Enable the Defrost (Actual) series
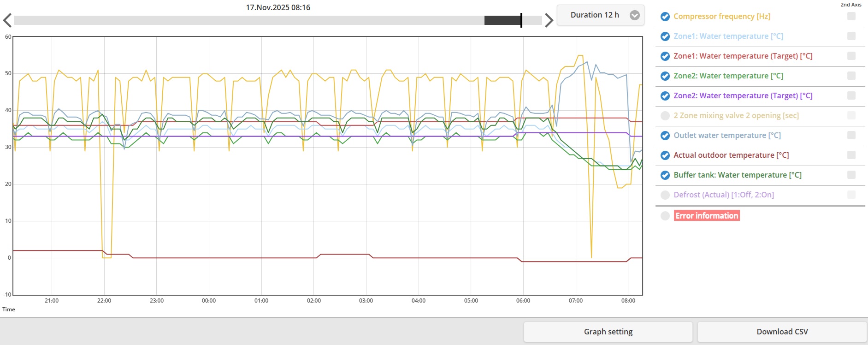The image size is (868, 345). 665,195
